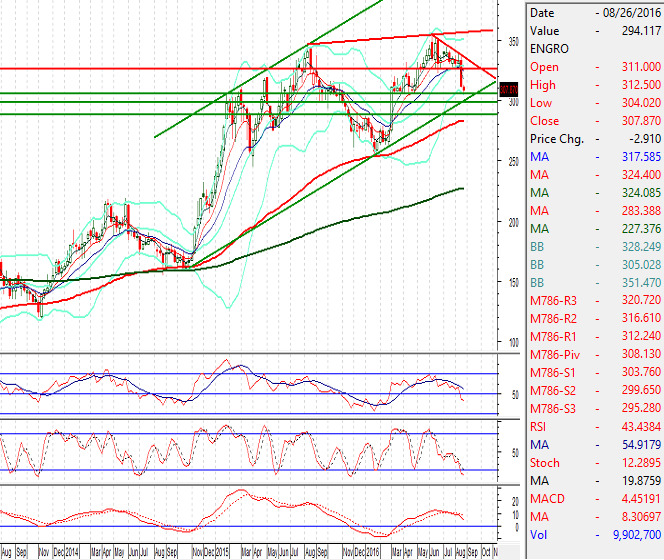Viewport: 664px width, 560px height.
Task: Click the Price Chg. label
Action: click(x=557, y=139)
